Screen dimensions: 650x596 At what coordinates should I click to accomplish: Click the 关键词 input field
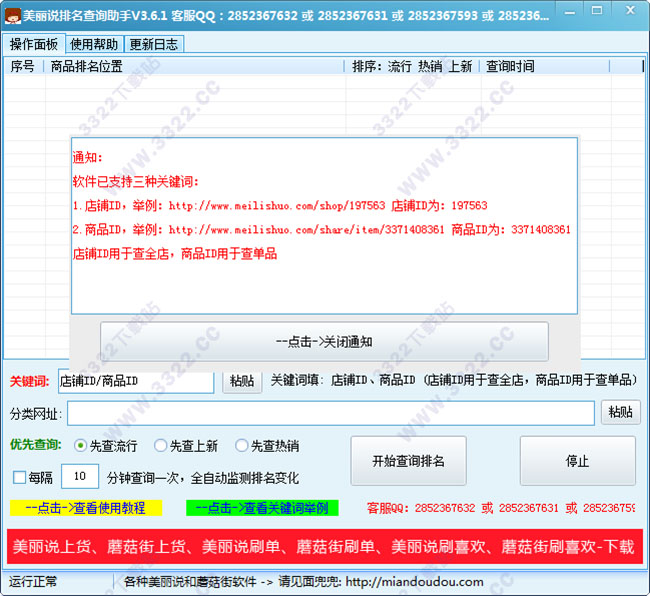136,380
